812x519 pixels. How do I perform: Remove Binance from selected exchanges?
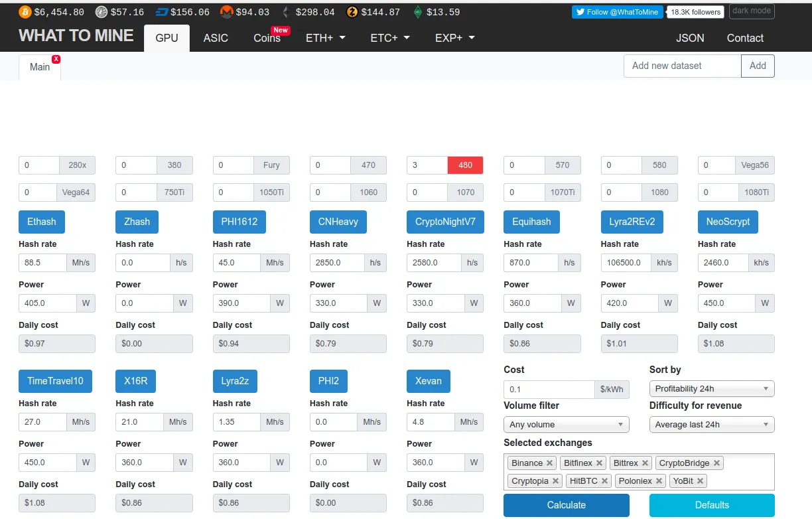[x=549, y=463]
